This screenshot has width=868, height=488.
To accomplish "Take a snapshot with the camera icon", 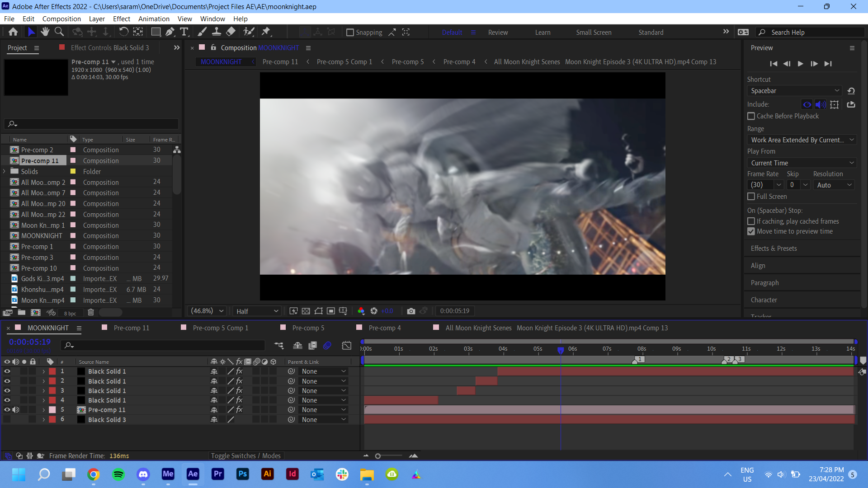I will [411, 311].
